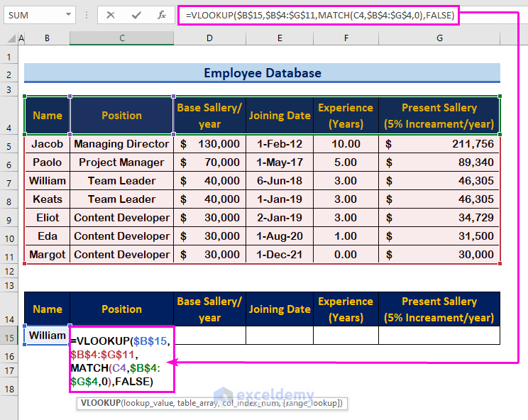Click the Joining Date cell 1-Feb-12
Viewport: 528px width, 420px height.
click(x=280, y=144)
